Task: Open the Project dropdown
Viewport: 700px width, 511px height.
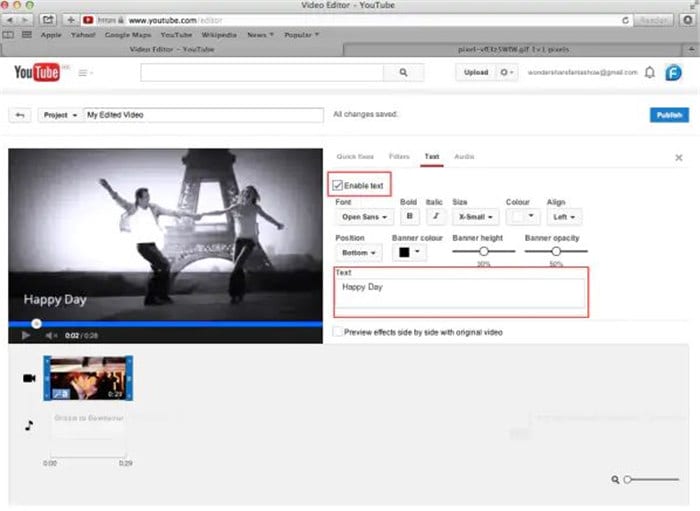Action: tap(60, 115)
